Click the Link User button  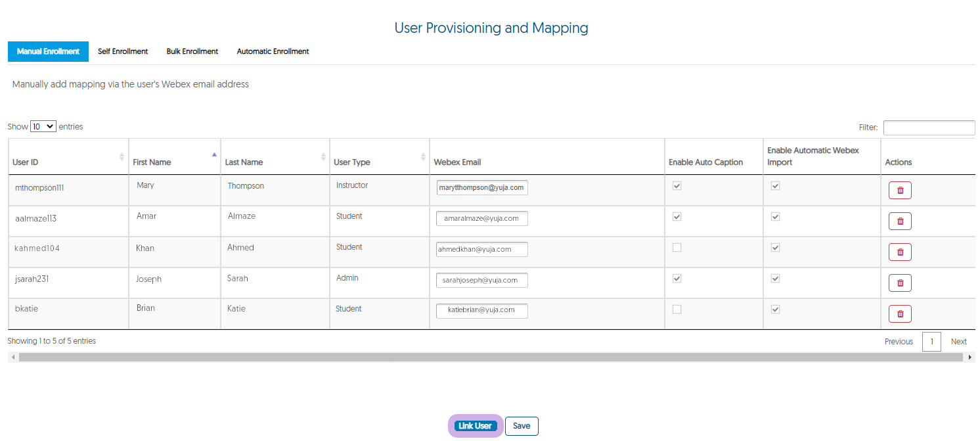click(x=475, y=426)
